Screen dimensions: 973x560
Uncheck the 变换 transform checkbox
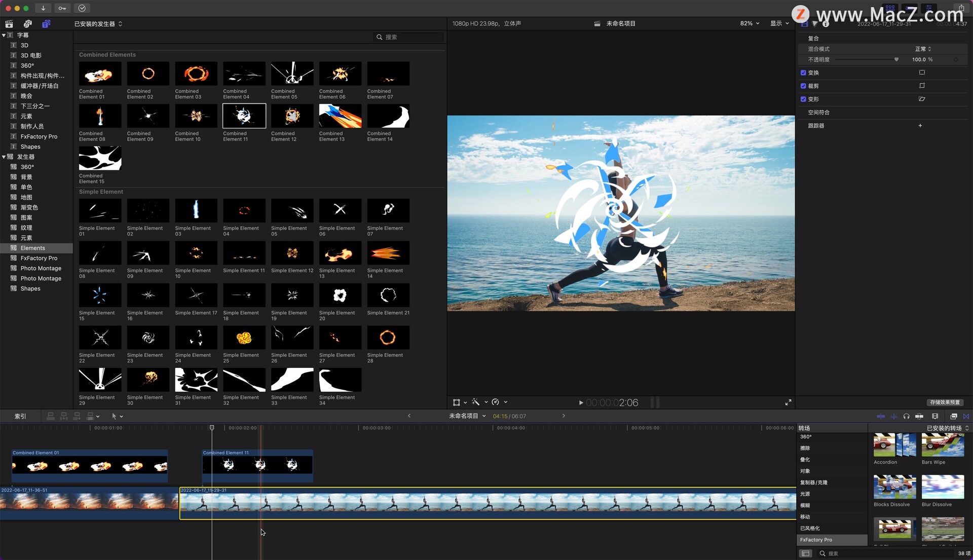pyautogui.click(x=803, y=73)
